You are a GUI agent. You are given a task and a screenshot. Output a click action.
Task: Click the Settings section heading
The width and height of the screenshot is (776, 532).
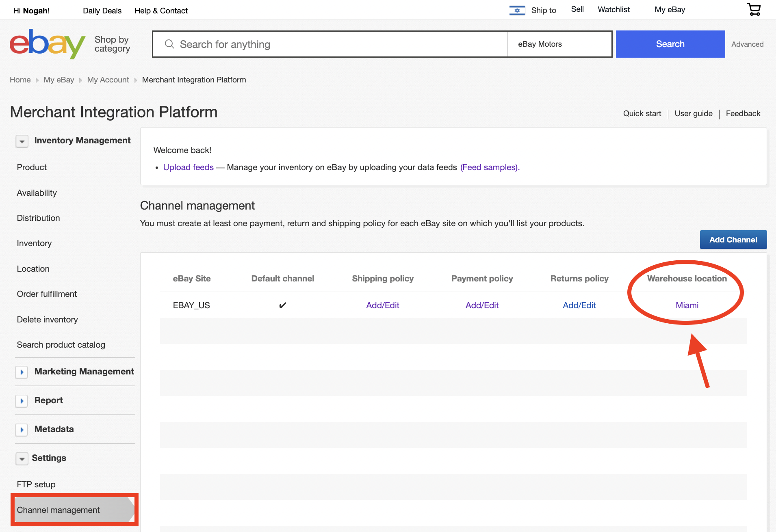point(49,458)
